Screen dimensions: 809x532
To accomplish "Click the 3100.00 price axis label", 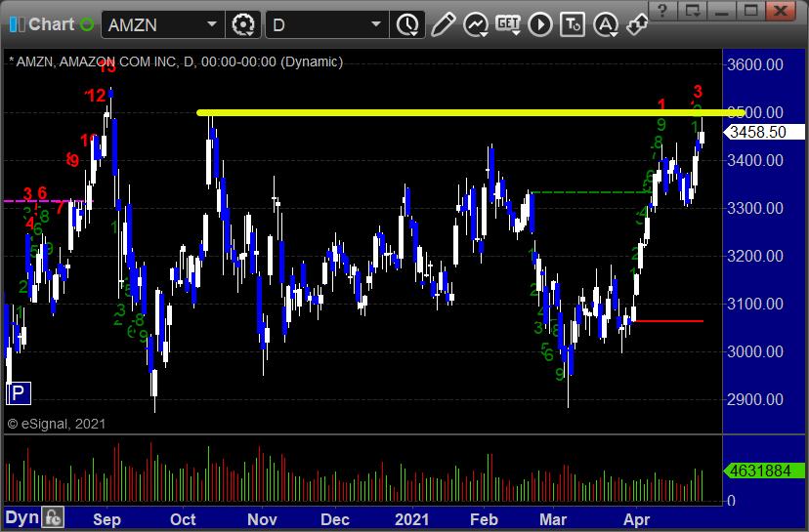I will (x=755, y=304).
